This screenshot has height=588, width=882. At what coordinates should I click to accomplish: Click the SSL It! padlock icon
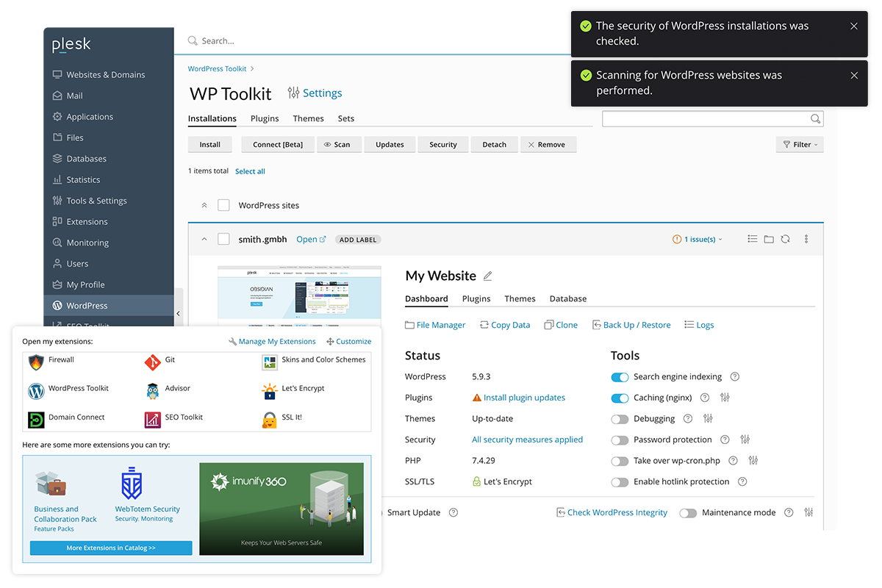point(270,419)
